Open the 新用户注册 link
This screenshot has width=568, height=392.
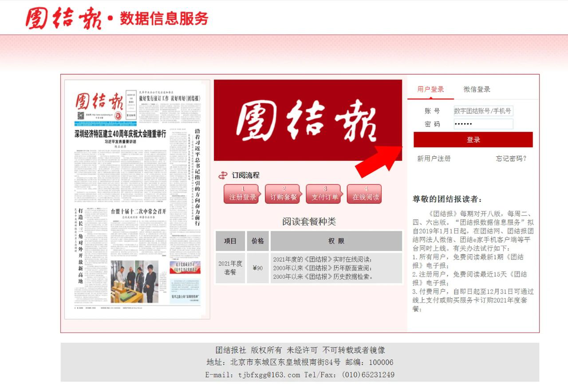pos(434,158)
